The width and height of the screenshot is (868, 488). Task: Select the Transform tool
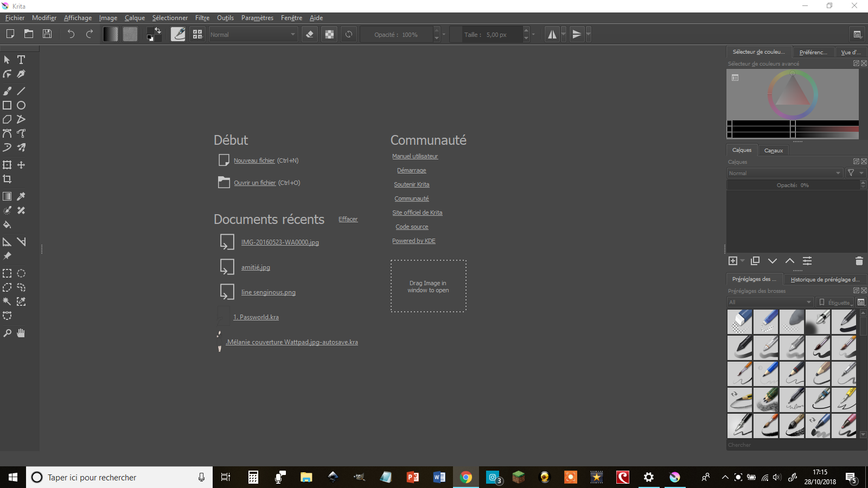click(x=7, y=165)
